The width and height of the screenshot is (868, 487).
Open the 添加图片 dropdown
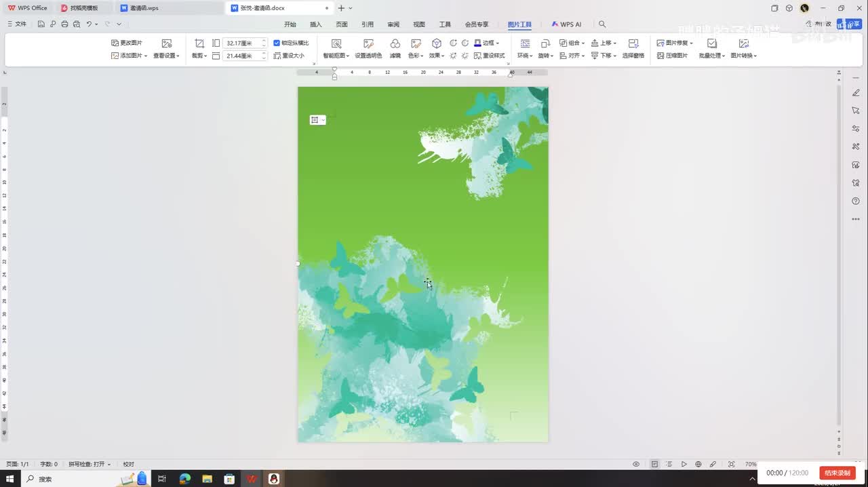point(129,56)
